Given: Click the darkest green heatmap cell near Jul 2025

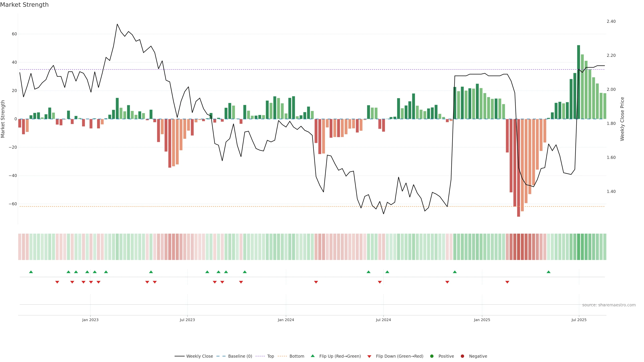Looking at the screenshot, I should coord(578,247).
